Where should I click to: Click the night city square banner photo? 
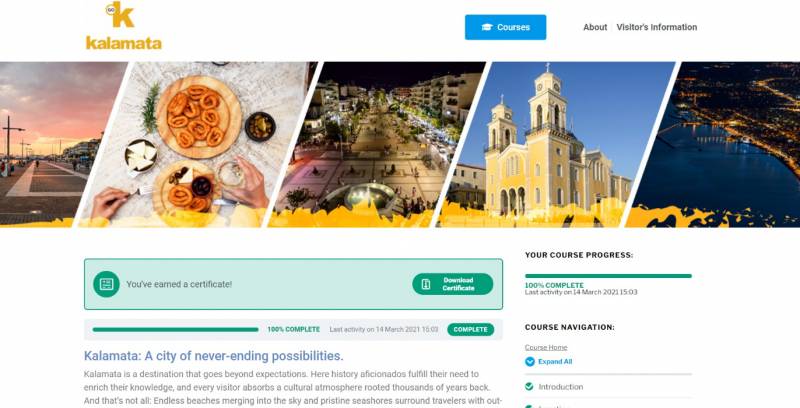pos(378,144)
